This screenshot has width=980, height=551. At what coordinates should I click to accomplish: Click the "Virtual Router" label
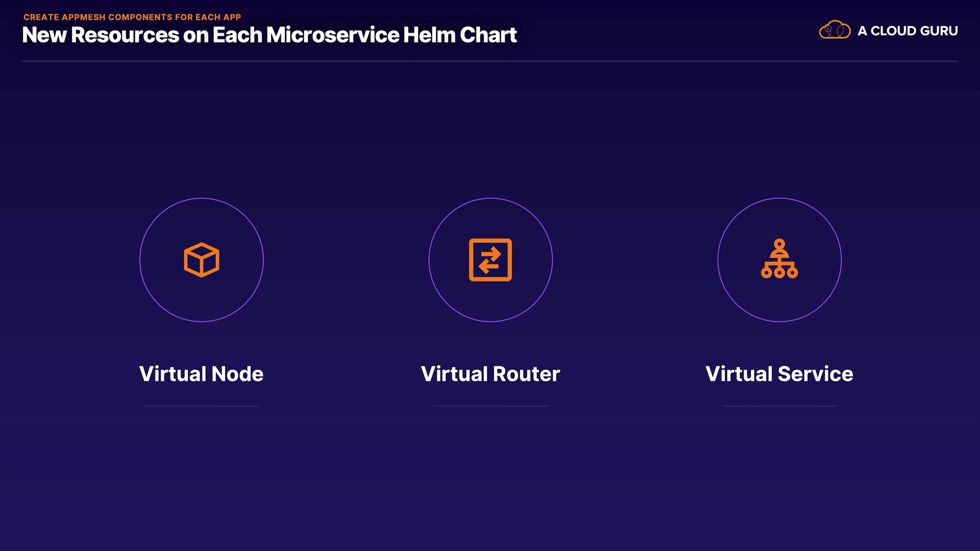(x=490, y=374)
